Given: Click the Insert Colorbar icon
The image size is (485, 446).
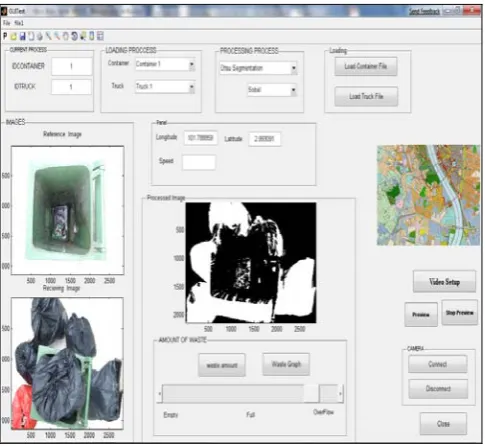Looking at the screenshot, I should tap(91, 36).
